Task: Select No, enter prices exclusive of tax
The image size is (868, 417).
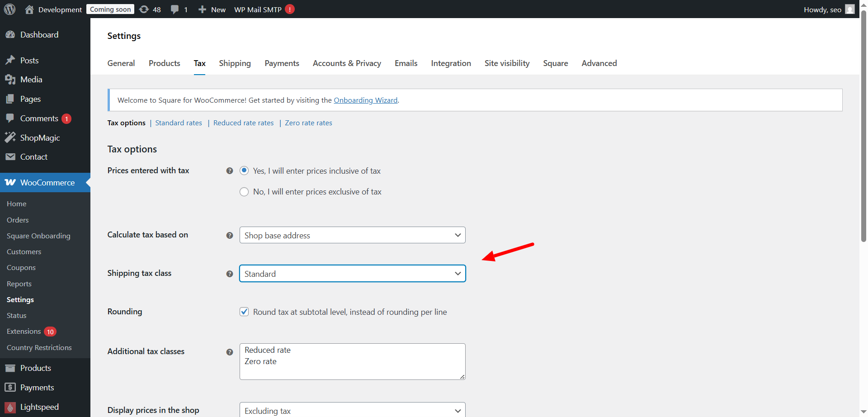Action: [244, 192]
